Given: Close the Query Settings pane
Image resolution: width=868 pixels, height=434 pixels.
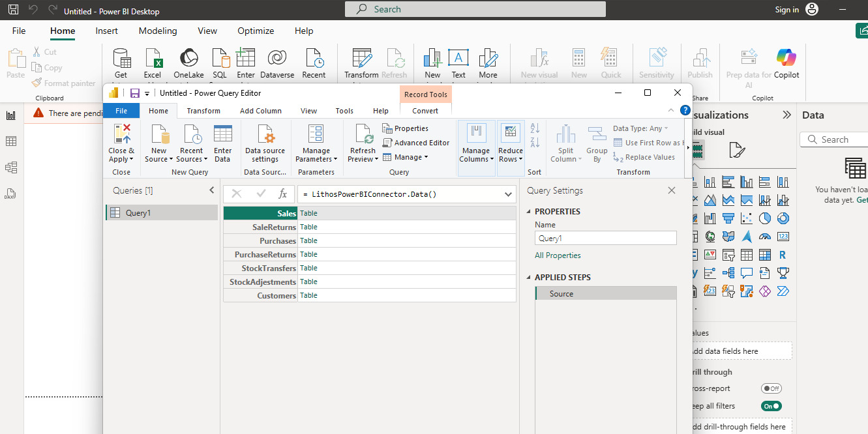Looking at the screenshot, I should 672,190.
